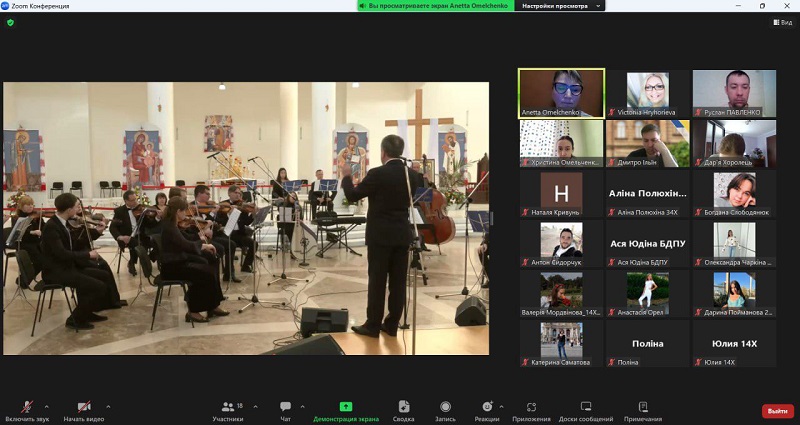
Task: Unmute microphone via Включить звук
Action: [25, 408]
